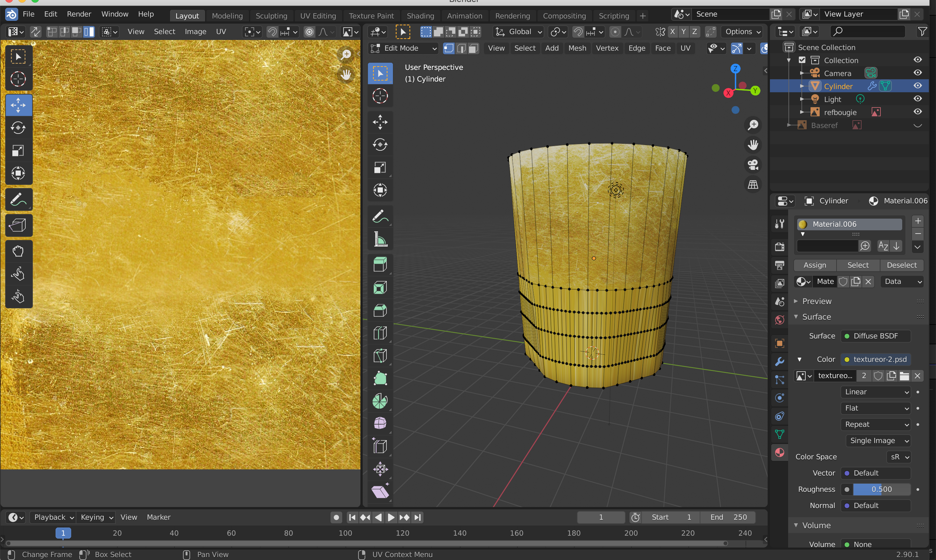Image resolution: width=936 pixels, height=560 pixels.
Task: Click the Deselect material button
Action: (902, 265)
